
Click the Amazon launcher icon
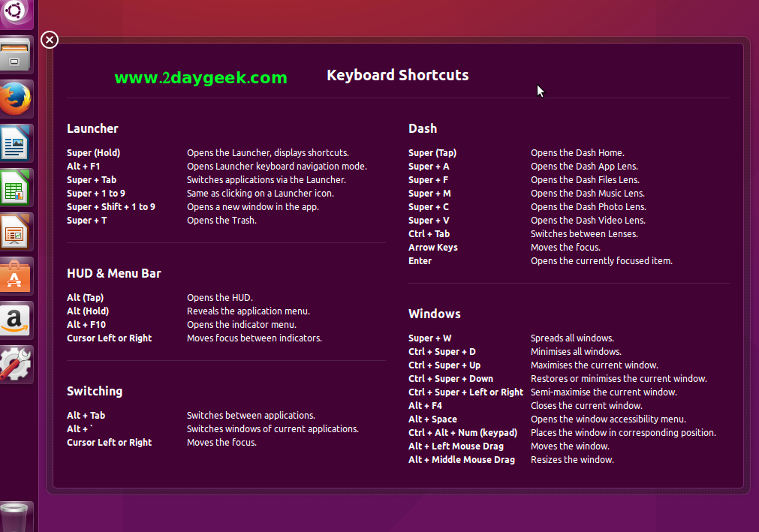[x=16, y=320]
